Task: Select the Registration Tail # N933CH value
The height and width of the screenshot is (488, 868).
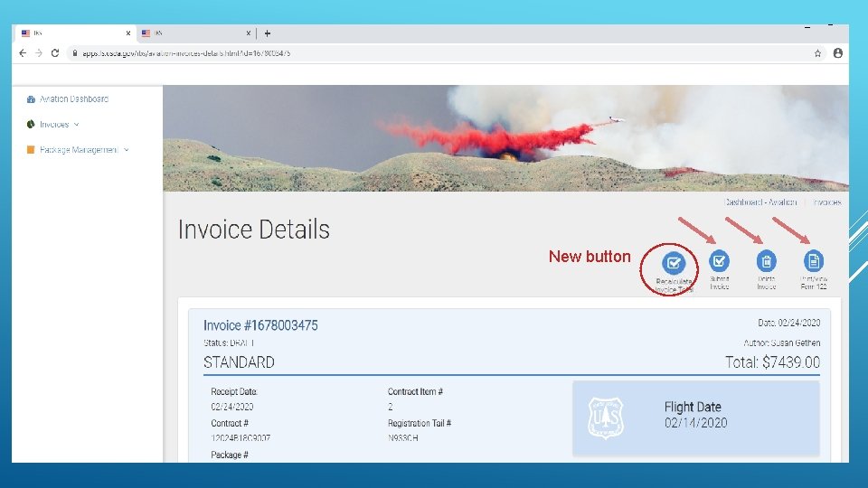Action: point(403,438)
